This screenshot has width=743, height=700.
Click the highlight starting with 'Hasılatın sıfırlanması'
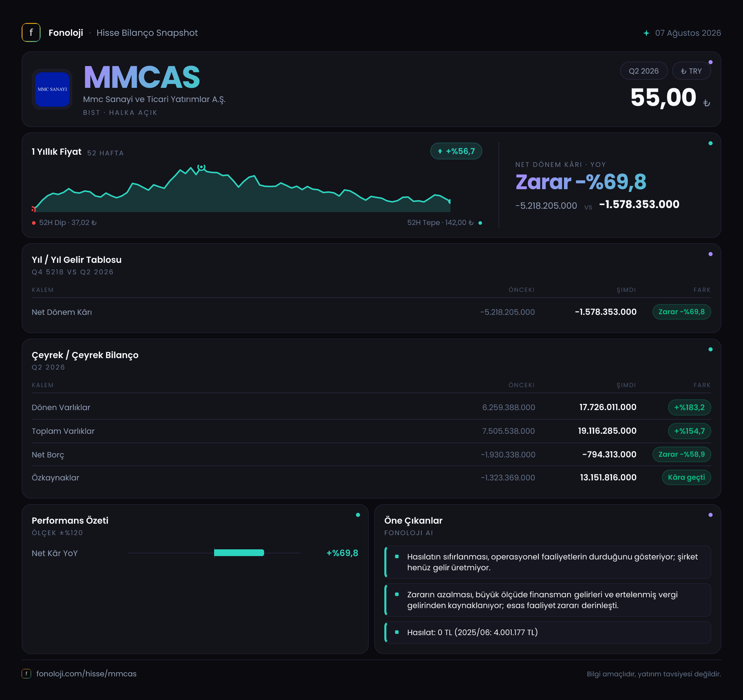coord(547,562)
